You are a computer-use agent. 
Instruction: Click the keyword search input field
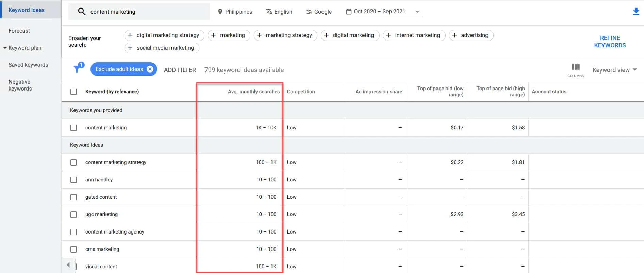point(146,12)
